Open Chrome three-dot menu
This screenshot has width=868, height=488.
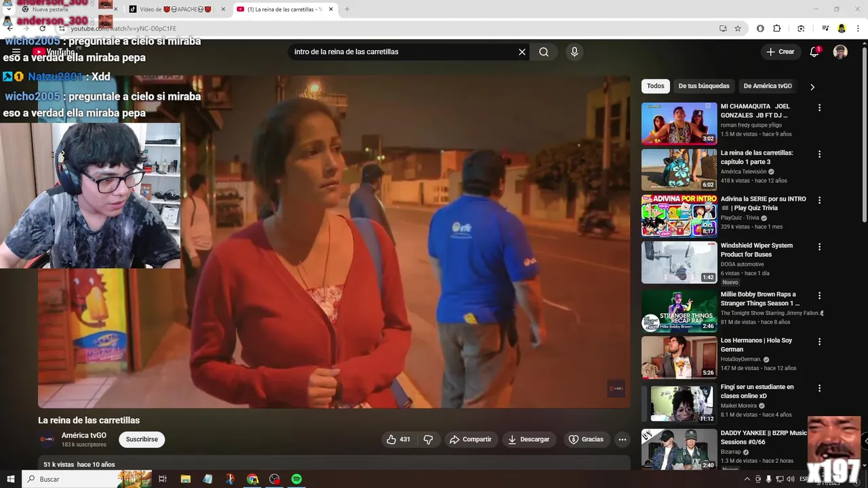click(x=858, y=28)
